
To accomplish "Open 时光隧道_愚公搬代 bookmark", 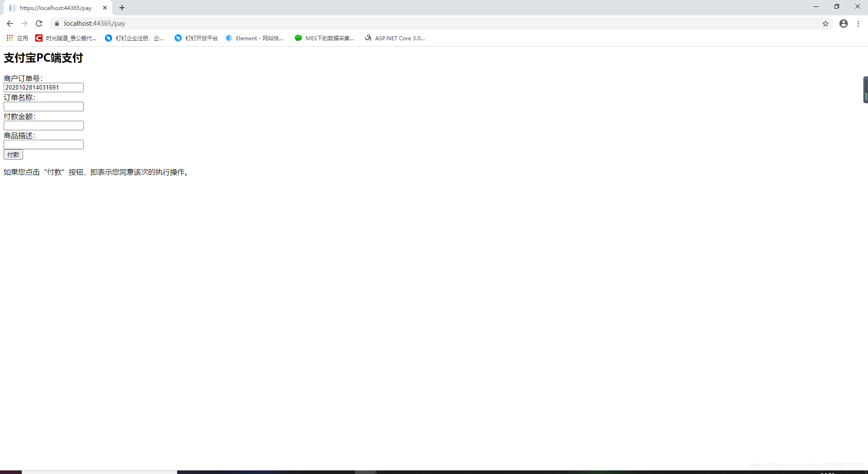I will pyautogui.click(x=66, y=38).
